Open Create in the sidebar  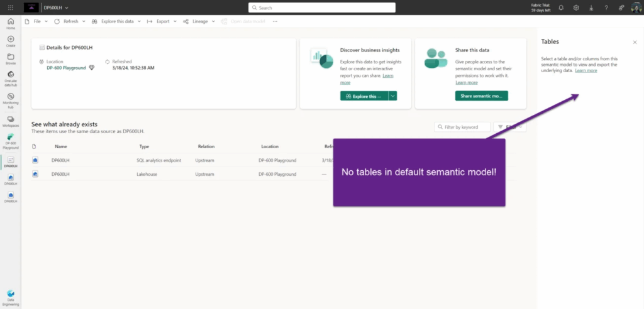pyautogui.click(x=11, y=41)
